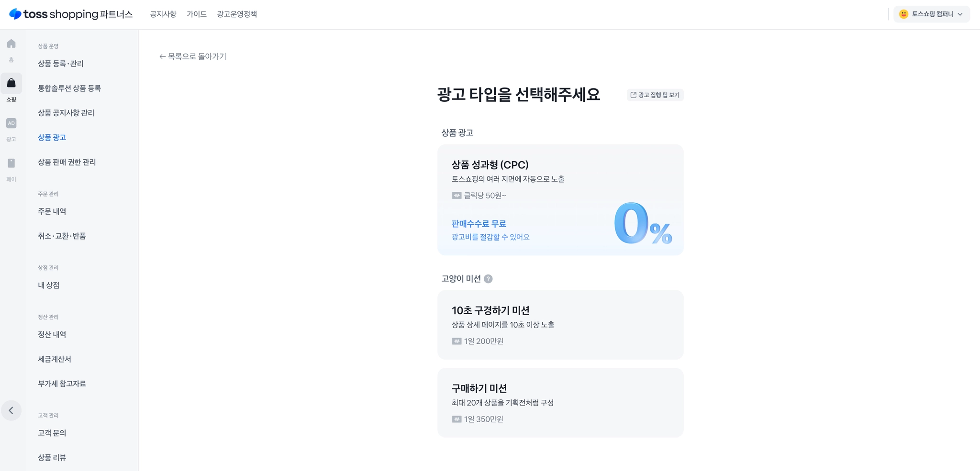Choose the 10초 구경하기 미션 card

[x=560, y=325]
